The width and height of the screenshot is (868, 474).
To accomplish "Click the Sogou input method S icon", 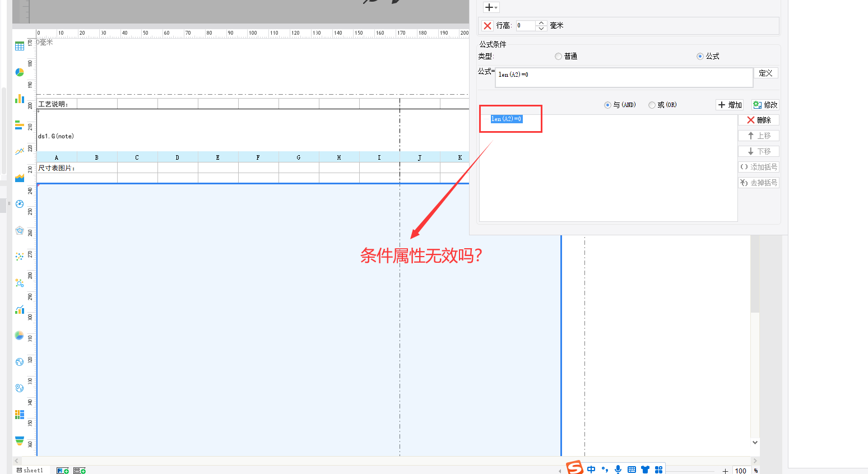I will [x=574, y=467].
